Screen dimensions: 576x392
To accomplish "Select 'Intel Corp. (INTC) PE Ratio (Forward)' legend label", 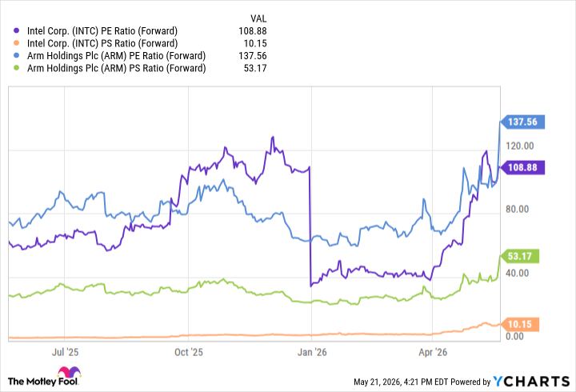I will pyautogui.click(x=102, y=31).
